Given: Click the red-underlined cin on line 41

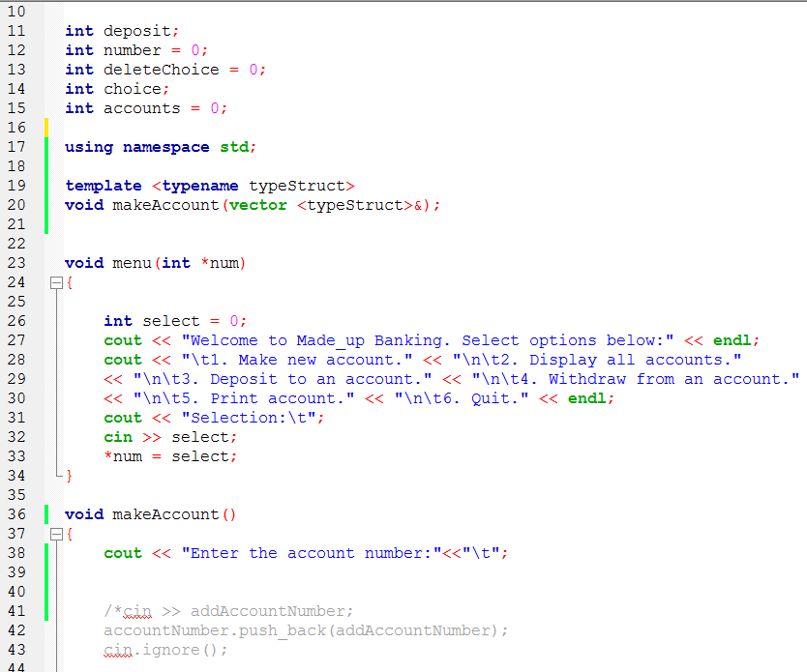Looking at the screenshot, I should (x=136, y=610).
